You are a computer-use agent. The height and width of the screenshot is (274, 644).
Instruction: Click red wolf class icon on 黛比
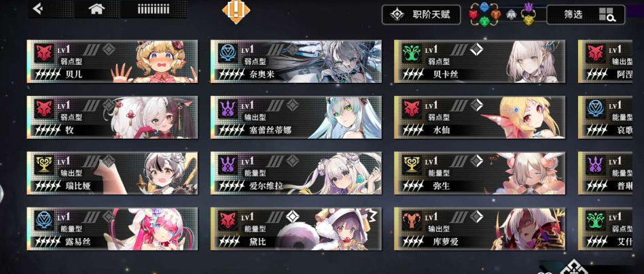[228, 220]
